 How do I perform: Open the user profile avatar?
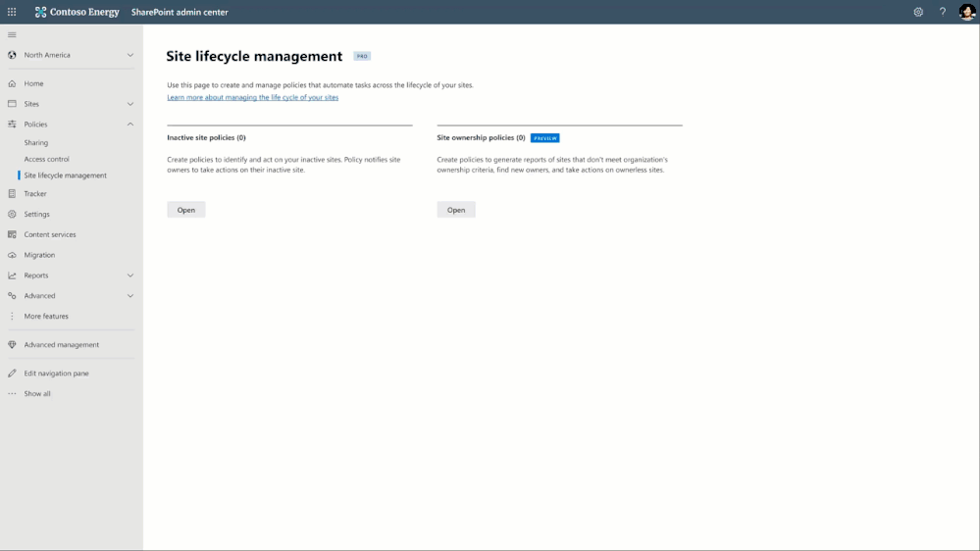[x=967, y=12]
